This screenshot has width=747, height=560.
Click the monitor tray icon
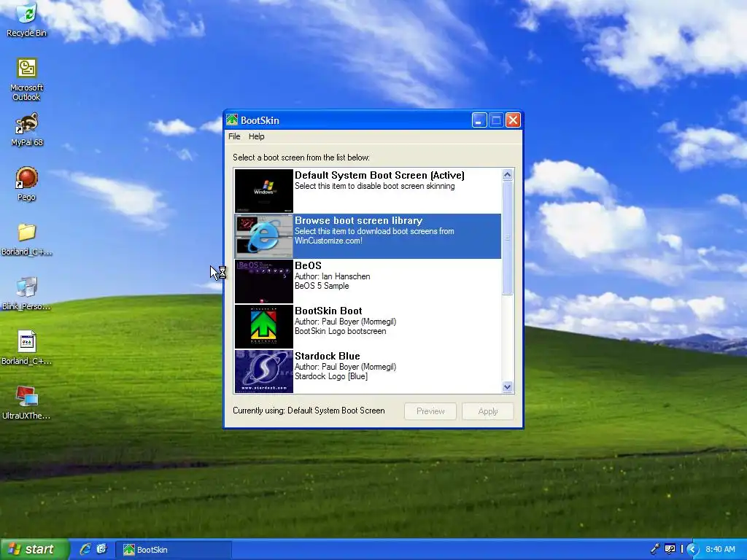click(670, 549)
